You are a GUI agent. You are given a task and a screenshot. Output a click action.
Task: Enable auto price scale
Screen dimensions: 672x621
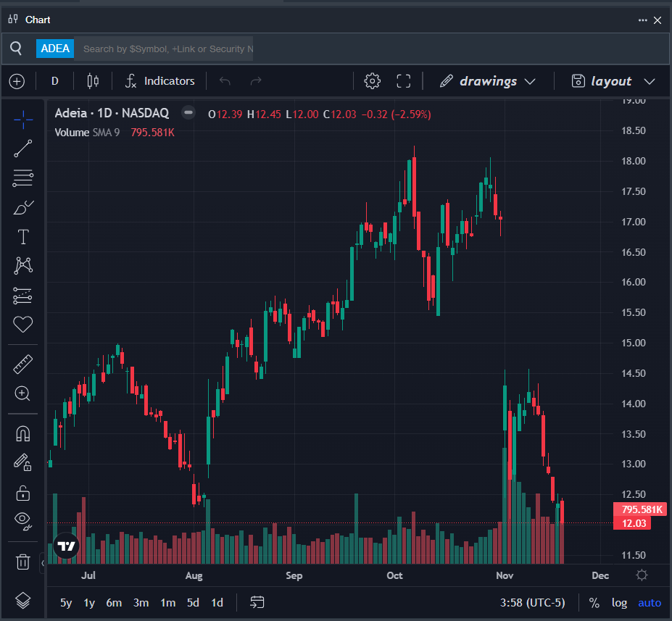[x=650, y=603]
